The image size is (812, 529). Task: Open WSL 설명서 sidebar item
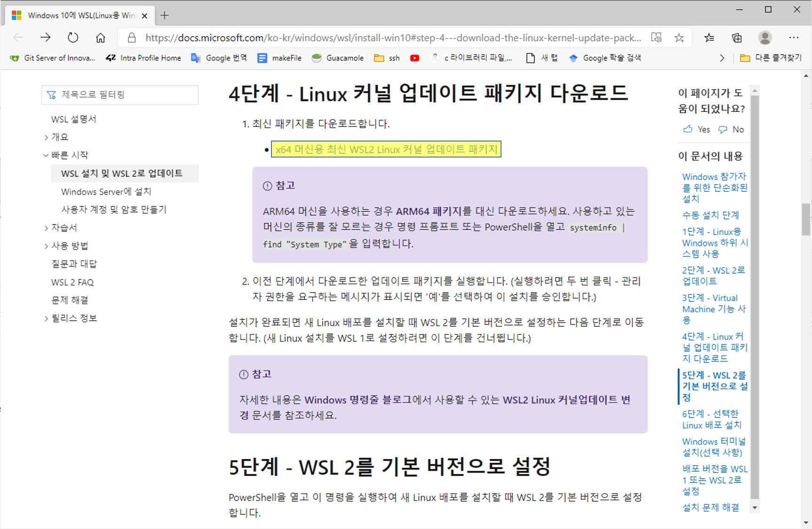74,119
